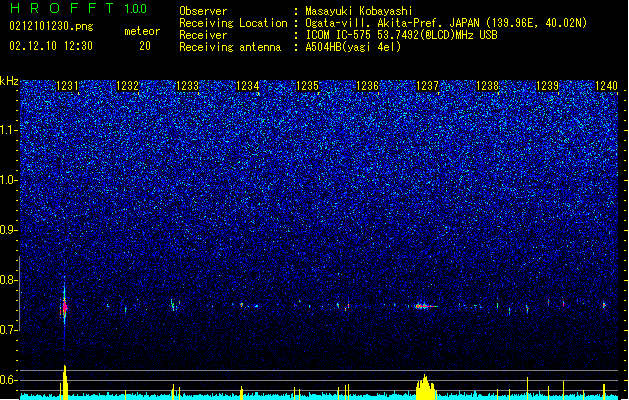Click the version number 1.00

[x=135, y=8]
